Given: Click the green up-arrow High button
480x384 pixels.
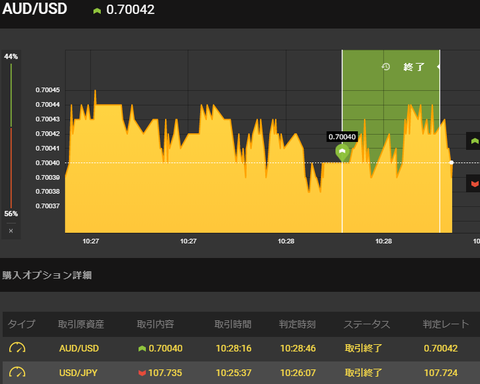Looking at the screenshot, I should tap(474, 141).
